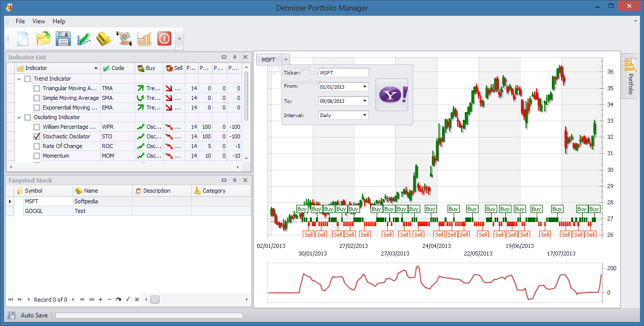Click the bar chart coins toolbar icon
Screen dimensions: 644x326
144,39
